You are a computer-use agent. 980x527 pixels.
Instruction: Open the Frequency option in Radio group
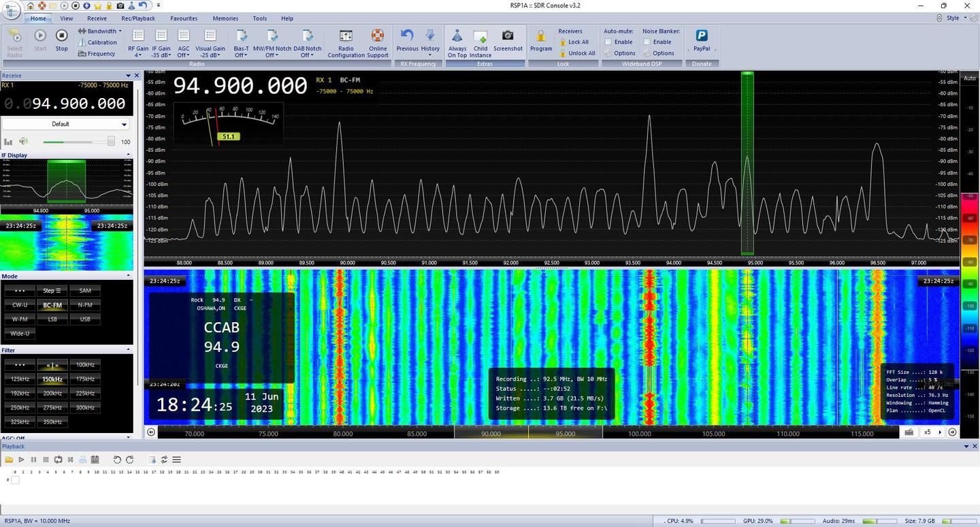coord(97,54)
